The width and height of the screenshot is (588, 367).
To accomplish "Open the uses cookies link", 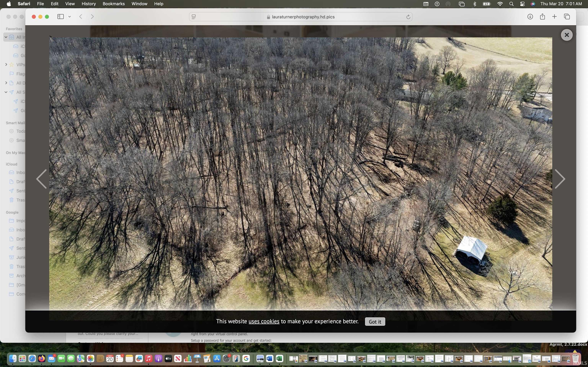I will coord(264,321).
